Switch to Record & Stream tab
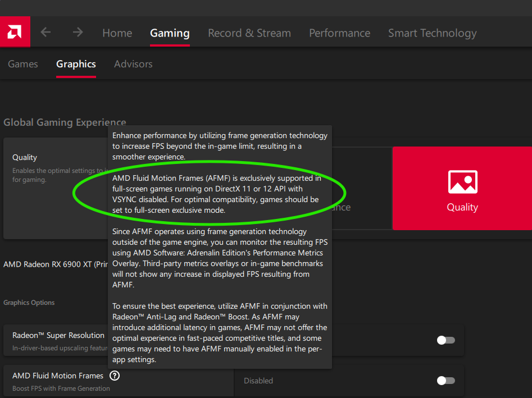Screen dimensions: 532x398 click(x=249, y=33)
